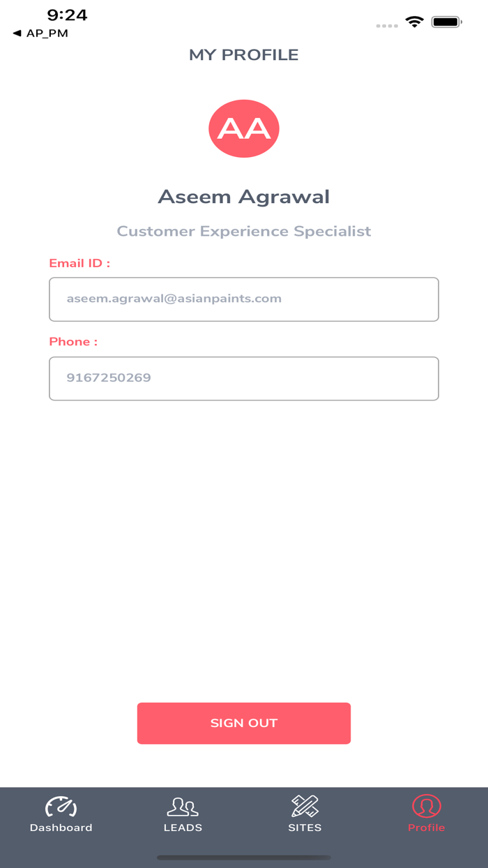The image size is (488, 868).
Task: Select the Phone number field
Action: tap(244, 378)
